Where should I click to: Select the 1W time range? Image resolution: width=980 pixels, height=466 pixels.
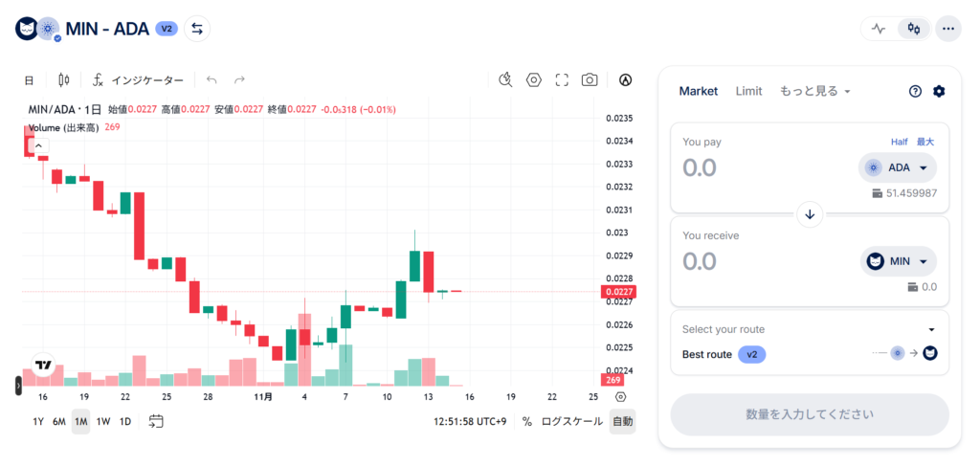click(x=103, y=421)
